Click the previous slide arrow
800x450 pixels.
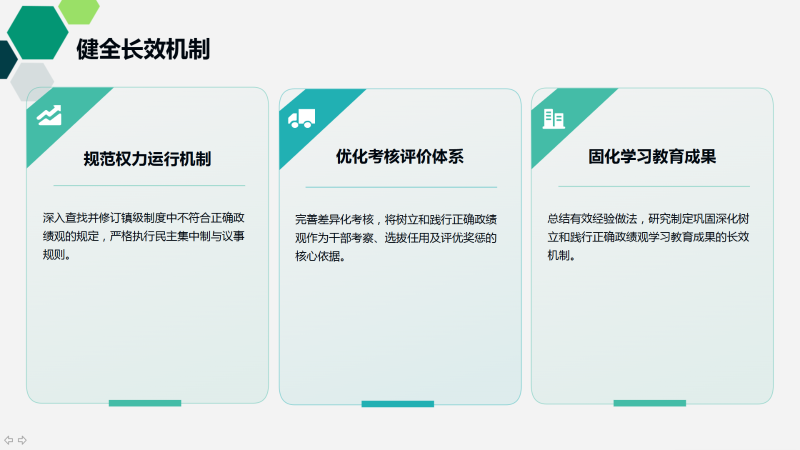point(8,439)
